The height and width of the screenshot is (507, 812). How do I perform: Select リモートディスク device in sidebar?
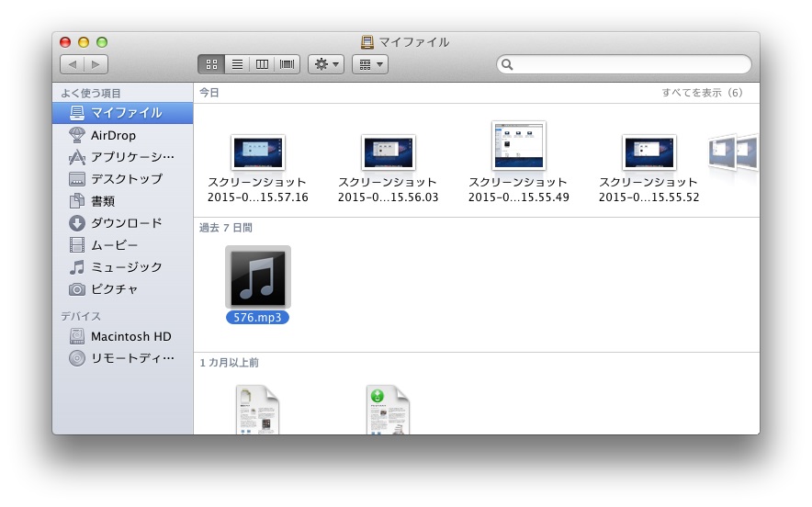(x=123, y=358)
